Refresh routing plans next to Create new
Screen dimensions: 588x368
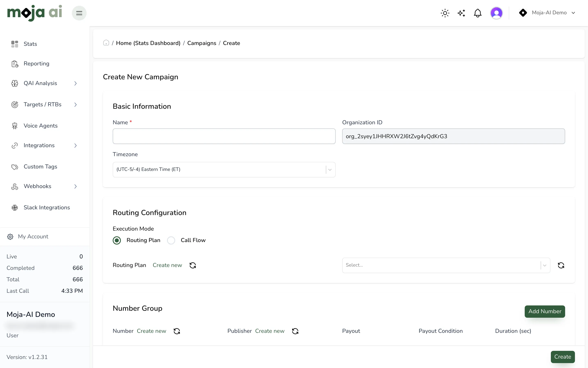pos(193,265)
